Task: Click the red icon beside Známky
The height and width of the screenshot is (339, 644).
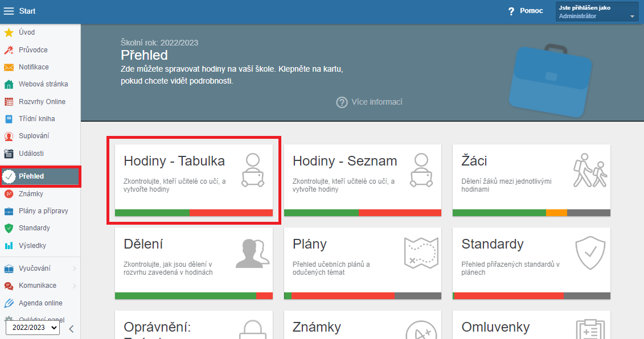Action: (x=9, y=194)
